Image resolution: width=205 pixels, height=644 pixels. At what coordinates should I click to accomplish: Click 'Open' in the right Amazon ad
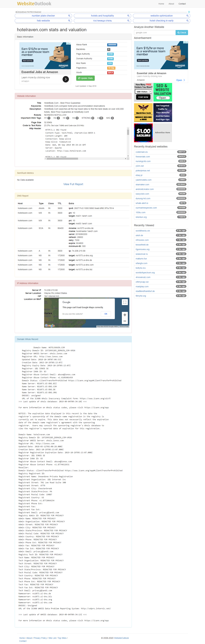181,80
